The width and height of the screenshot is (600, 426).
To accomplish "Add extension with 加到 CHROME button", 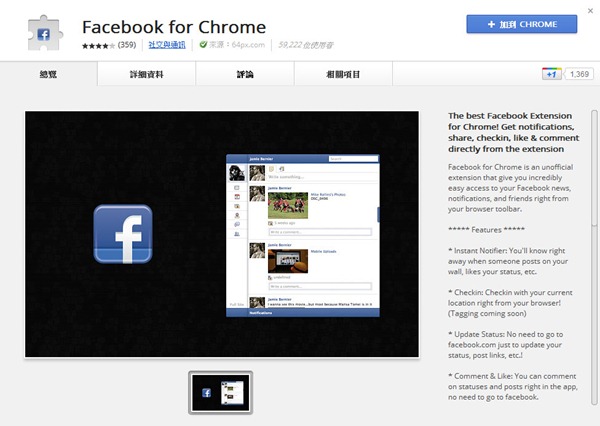I will (522, 24).
